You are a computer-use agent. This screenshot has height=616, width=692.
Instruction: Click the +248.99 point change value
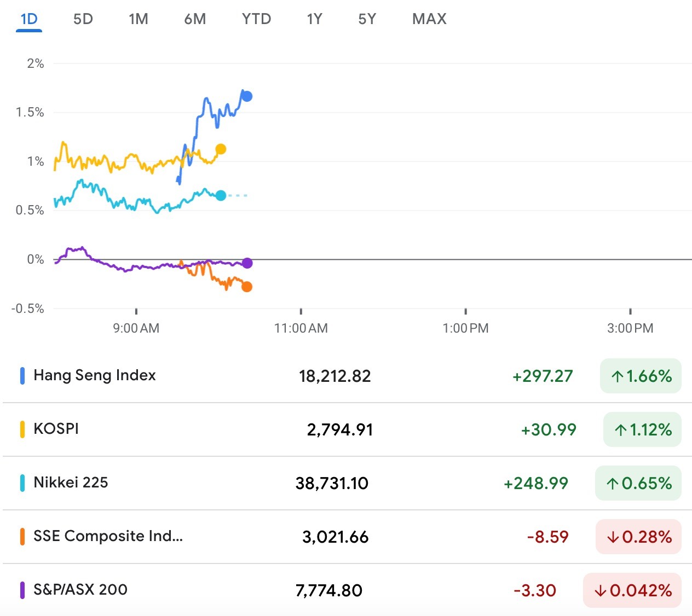tap(536, 484)
